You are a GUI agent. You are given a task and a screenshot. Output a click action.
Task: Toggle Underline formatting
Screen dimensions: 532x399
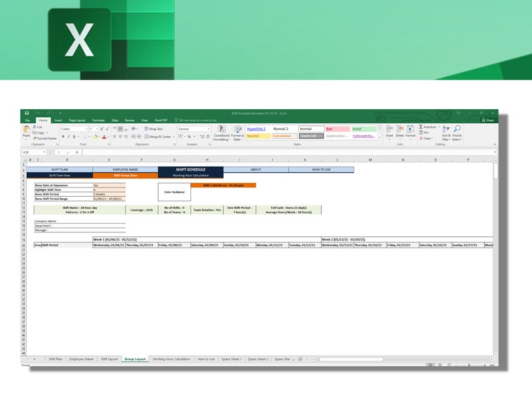coord(74,137)
